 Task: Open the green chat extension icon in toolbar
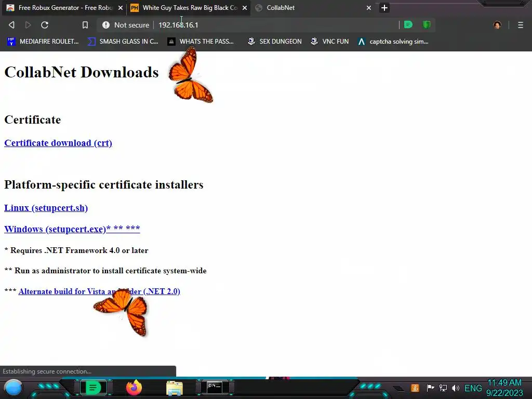408,25
